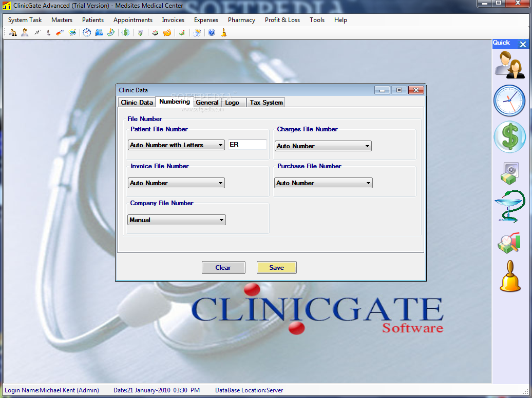The width and height of the screenshot is (532, 398).
Task: Click the microscope toolbar icon
Action: click(x=48, y=32)
